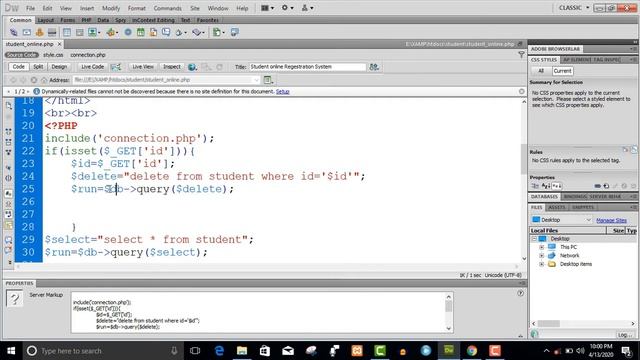Click the Script insert icon
Image resolution: width=640 pixels, height=360 pixels.
click(198, 32)
